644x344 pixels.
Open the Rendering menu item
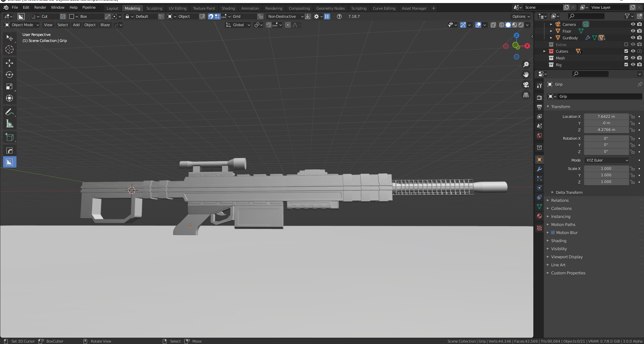[273, 8]
